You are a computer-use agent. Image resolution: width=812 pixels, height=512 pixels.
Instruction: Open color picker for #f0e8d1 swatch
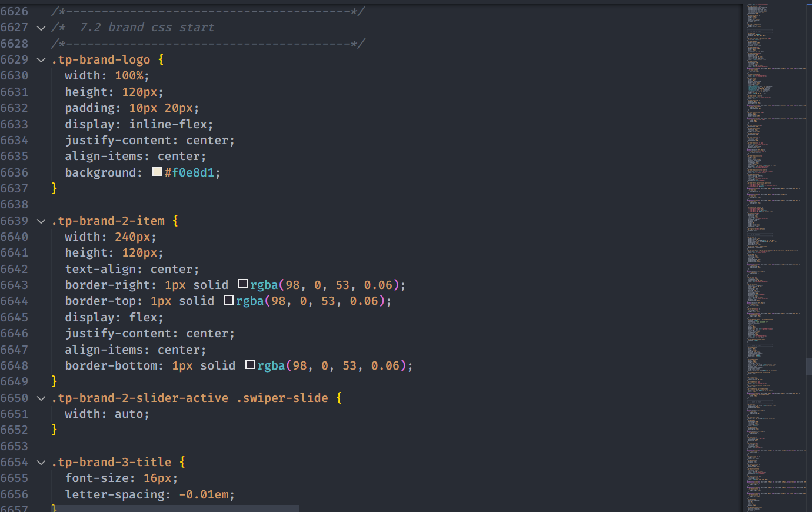(x=157, y=172)
